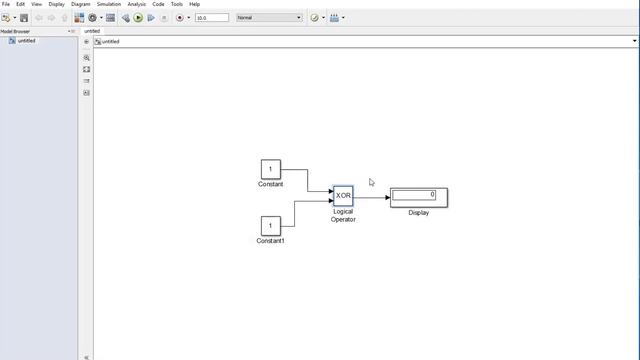Click the Step Forward simulation button
This screenshot has height=360, width=640.
pyautogui.click(x=151, y=18)
